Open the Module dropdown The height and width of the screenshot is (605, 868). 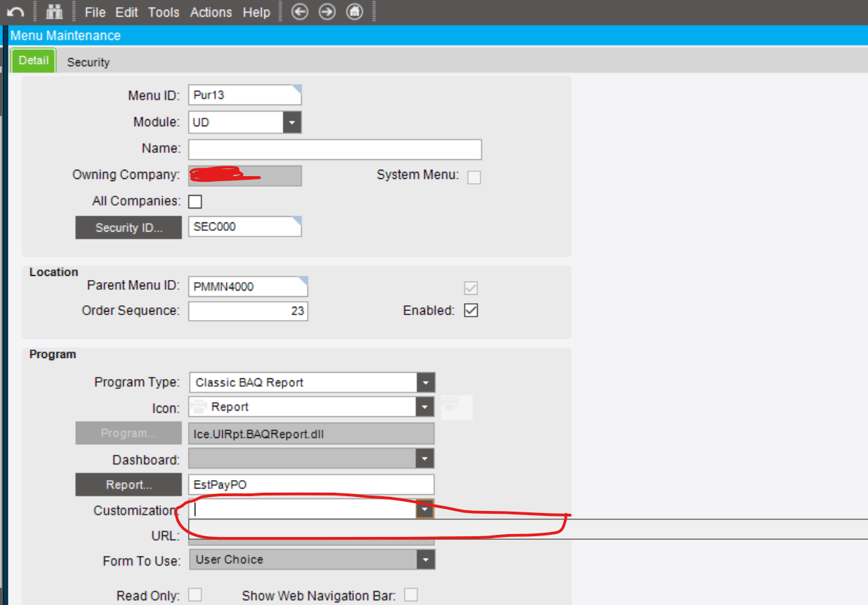click(x=291, y=121)
